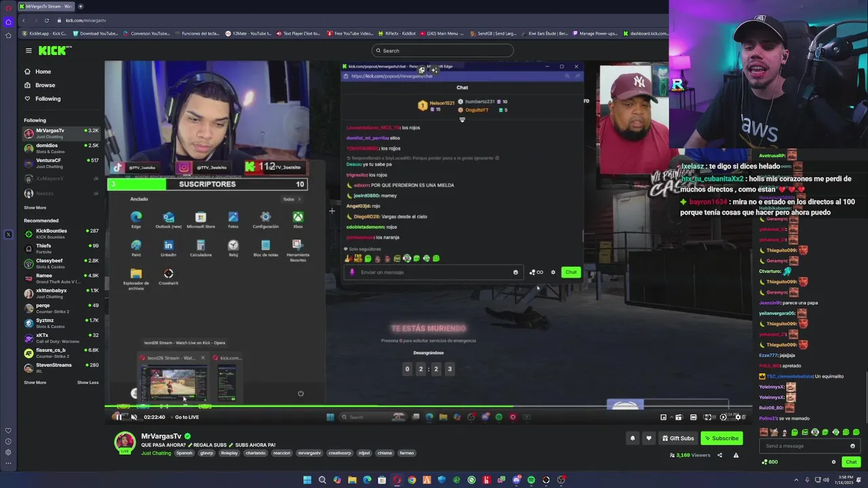Open Opera sidebar X Twitter icon
The height and width of the screenshot is (488, 868).
[x=8, y=235]
